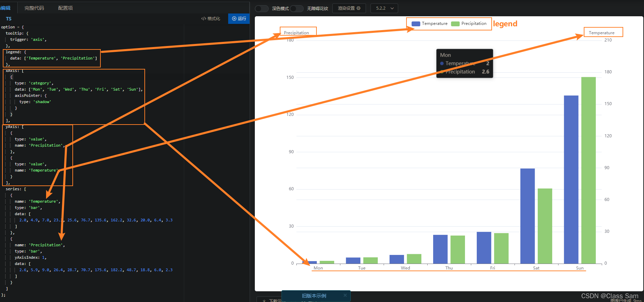Click the 'series: [' code line

click(16, 189)
